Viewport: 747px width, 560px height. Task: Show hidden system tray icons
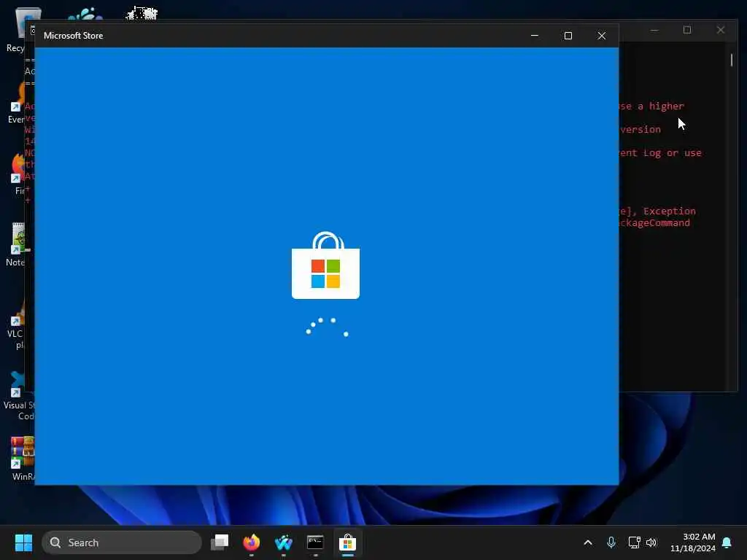588,542
